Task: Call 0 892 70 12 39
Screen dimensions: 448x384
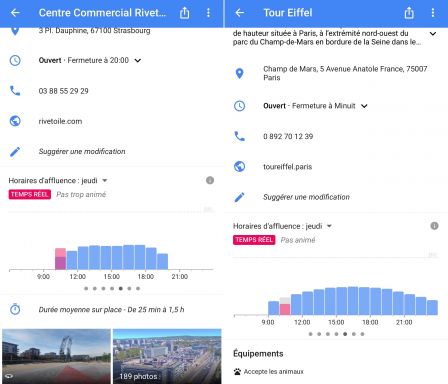Action: 288,136
